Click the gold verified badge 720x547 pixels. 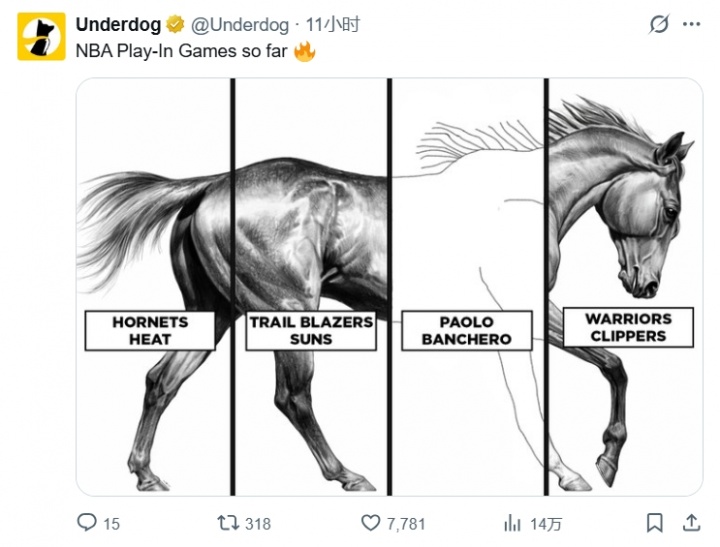pyautogui.click(x=175, y=25)
